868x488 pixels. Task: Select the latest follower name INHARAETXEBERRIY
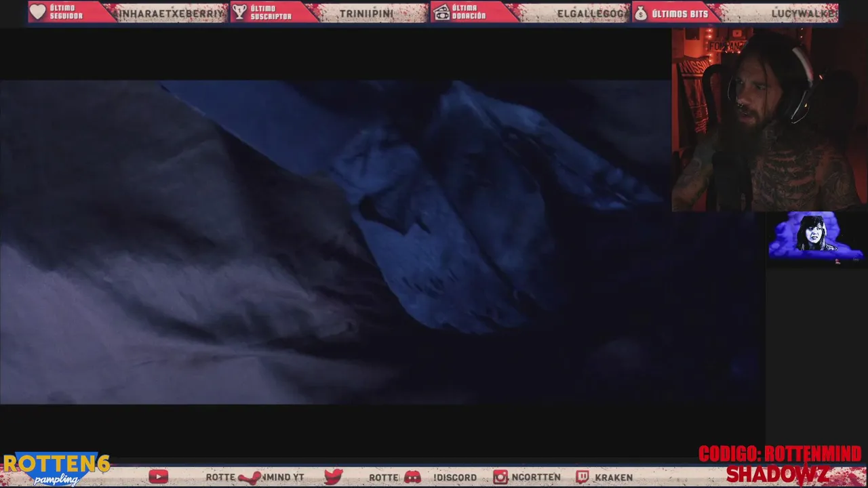170,14
